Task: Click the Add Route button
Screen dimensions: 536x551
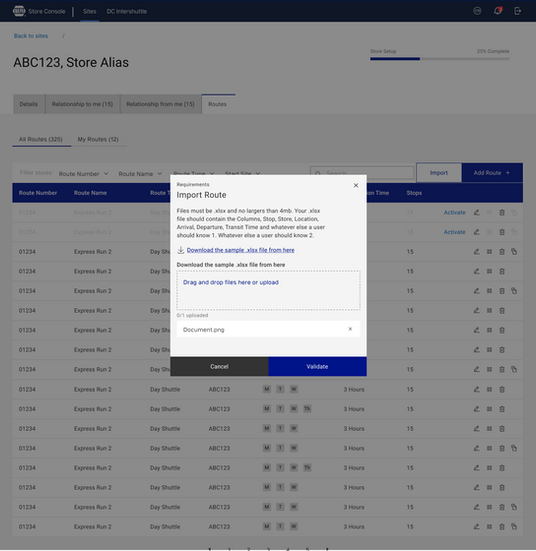Action: 492,173
